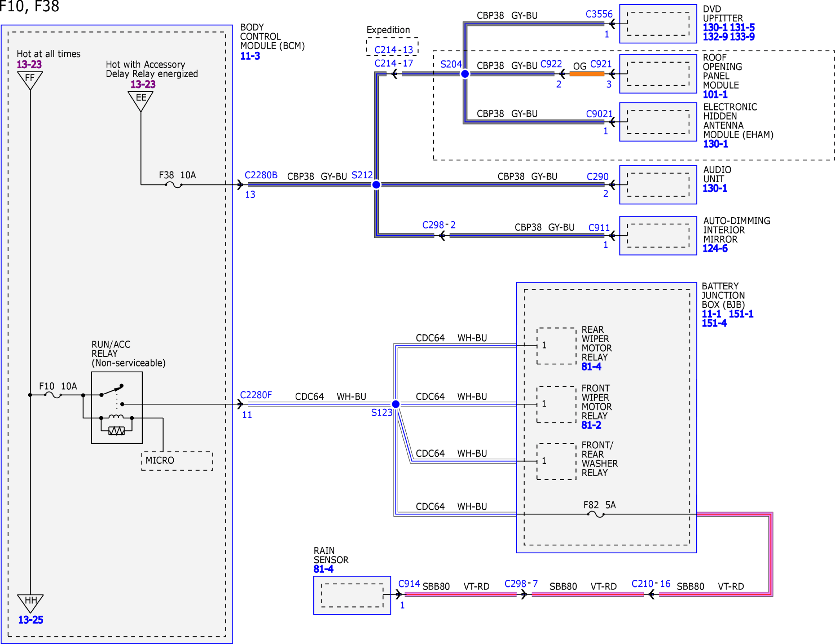Image resolution: width=835 pixels, height=644 pixels.
Task: Click connector label C210-16
Action: tap(651, 584)
